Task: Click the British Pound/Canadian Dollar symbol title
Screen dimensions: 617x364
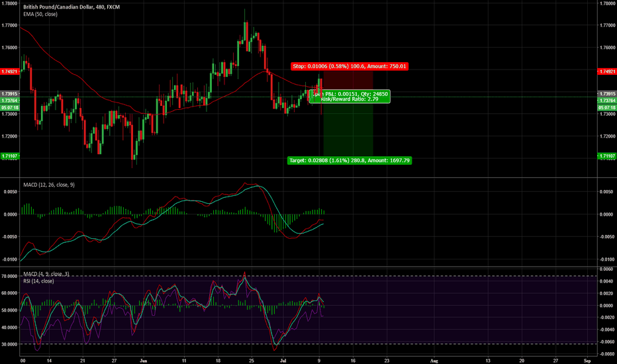Action: point(71,7)
